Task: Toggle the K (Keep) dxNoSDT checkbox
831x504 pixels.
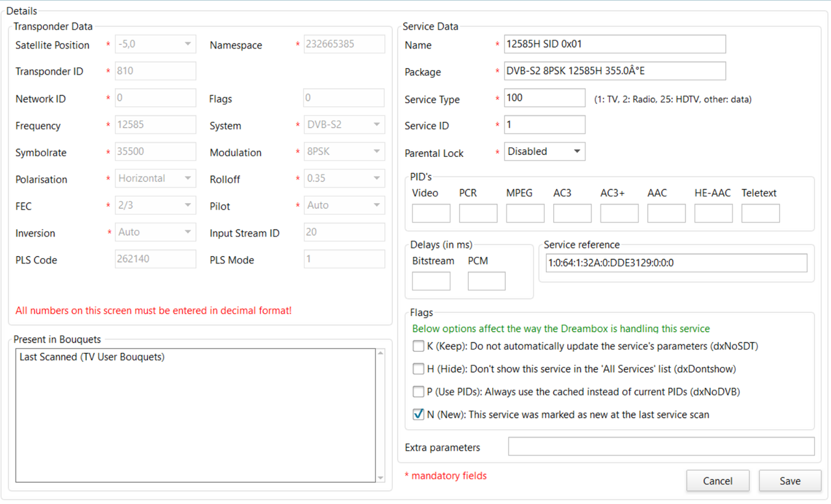Action: (x=419, y=346)
